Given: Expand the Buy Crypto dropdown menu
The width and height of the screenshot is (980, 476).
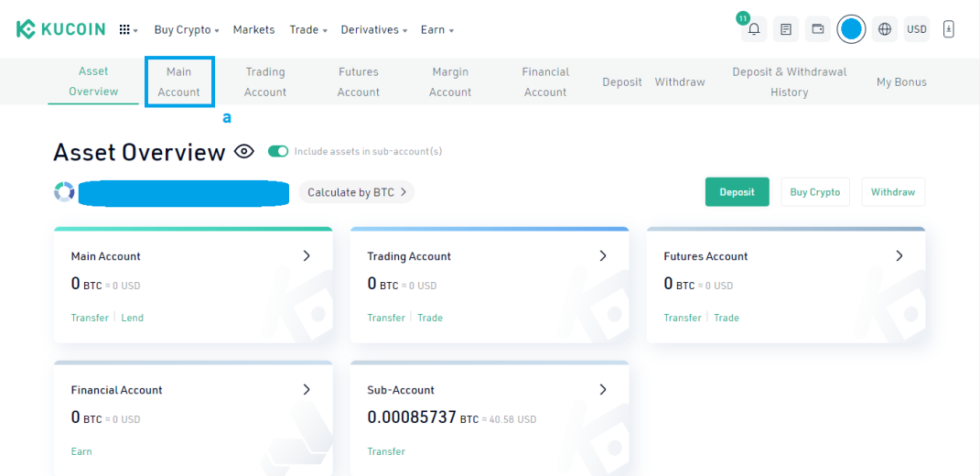Looking at the screenshot, I should tap(187, 29).
